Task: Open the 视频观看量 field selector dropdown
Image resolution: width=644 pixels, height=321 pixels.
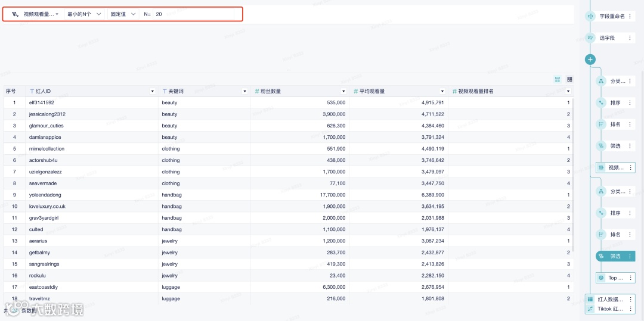Action: [35, 14]
